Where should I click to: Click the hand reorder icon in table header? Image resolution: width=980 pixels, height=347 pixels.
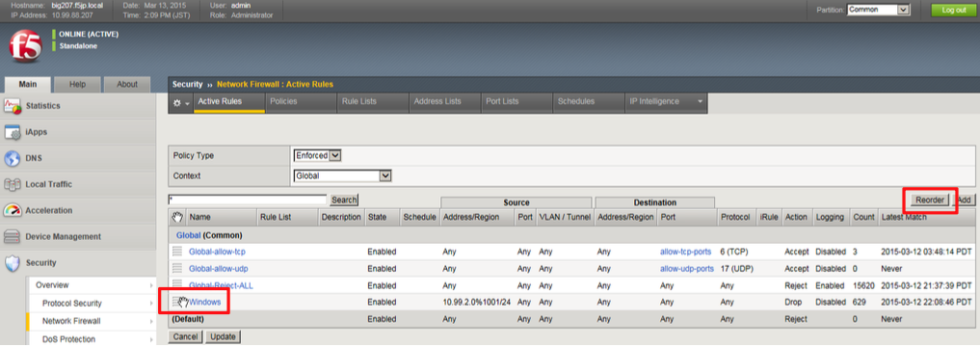coord(177,217)
